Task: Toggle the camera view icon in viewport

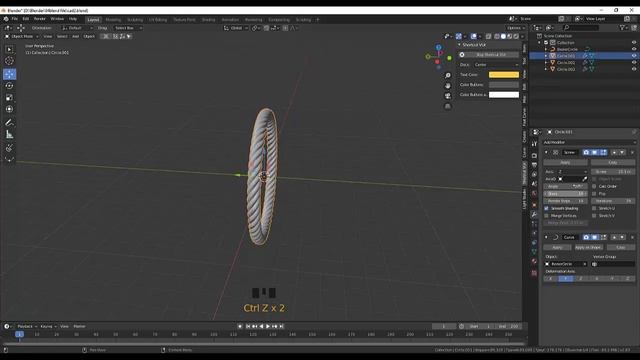Action: [448, 96]
